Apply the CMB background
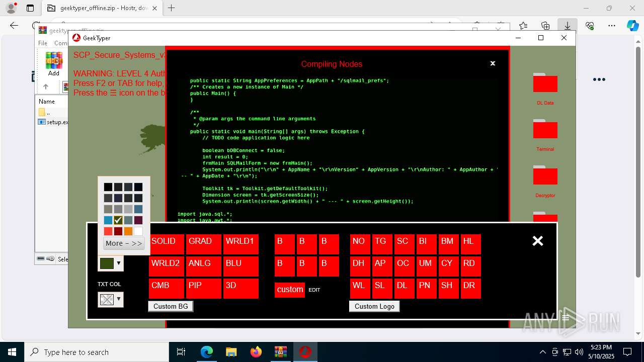The image size is (644, 362). (x=167, y=288)
